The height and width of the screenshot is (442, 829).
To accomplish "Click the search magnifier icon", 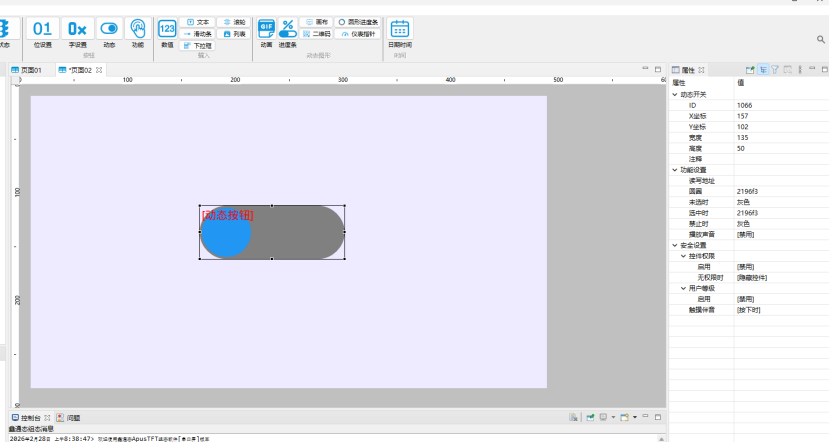I will point(821,40).
